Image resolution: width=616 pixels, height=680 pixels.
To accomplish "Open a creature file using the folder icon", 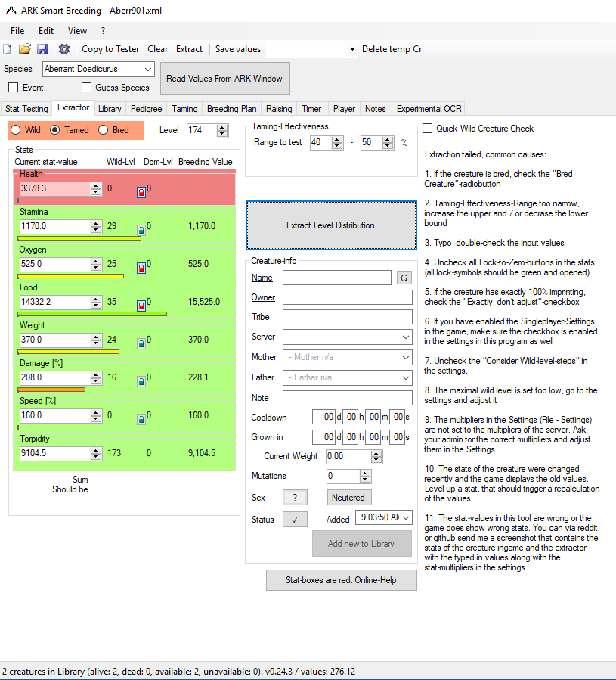I will (25, 48).
